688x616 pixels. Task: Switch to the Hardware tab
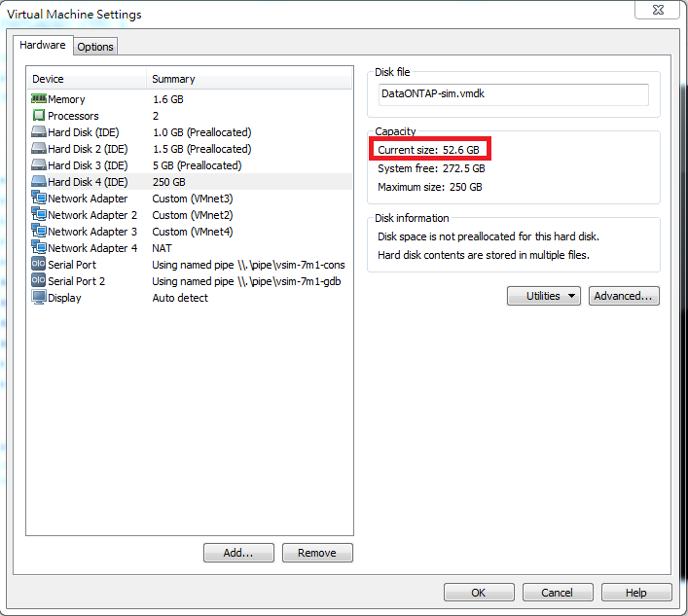43,45
